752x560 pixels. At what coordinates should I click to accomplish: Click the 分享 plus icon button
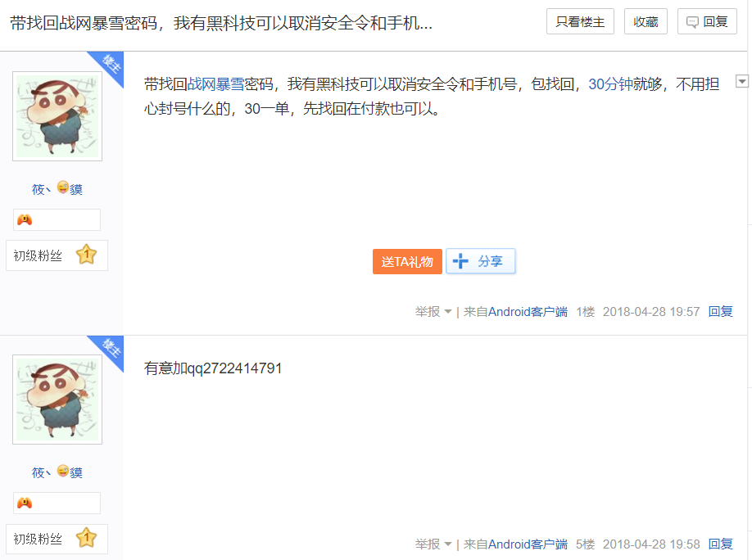click(480, 261)
